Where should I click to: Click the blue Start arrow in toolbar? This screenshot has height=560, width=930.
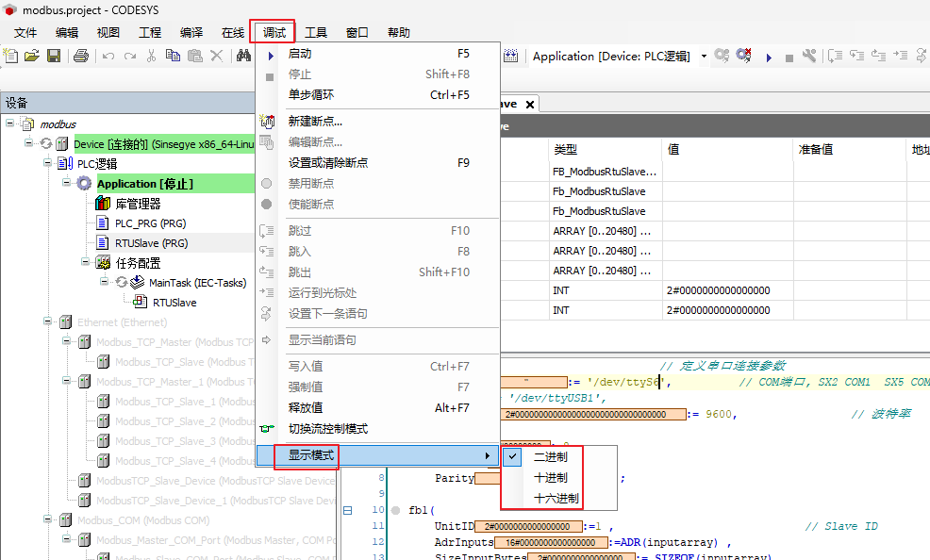coord(768,57)
